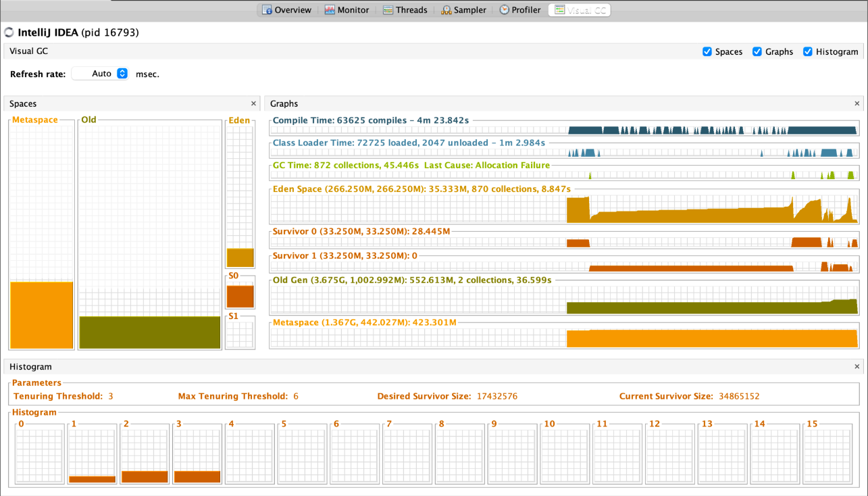
Task: Click histogram bucket 15
Action: (827, 454)
